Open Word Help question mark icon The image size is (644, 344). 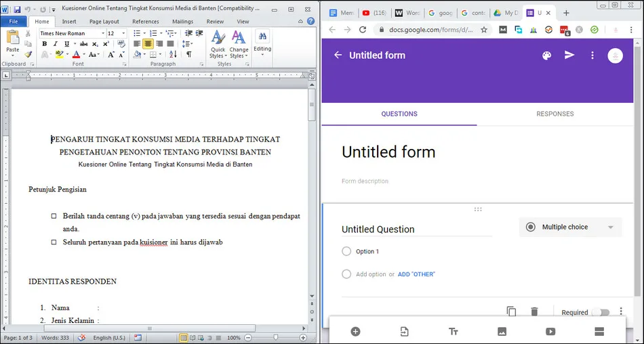pyautogui.click(x=311, y=22)
